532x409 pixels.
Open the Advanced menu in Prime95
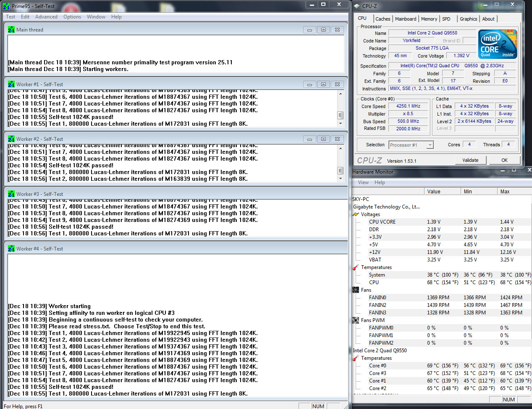coord(46,17)
